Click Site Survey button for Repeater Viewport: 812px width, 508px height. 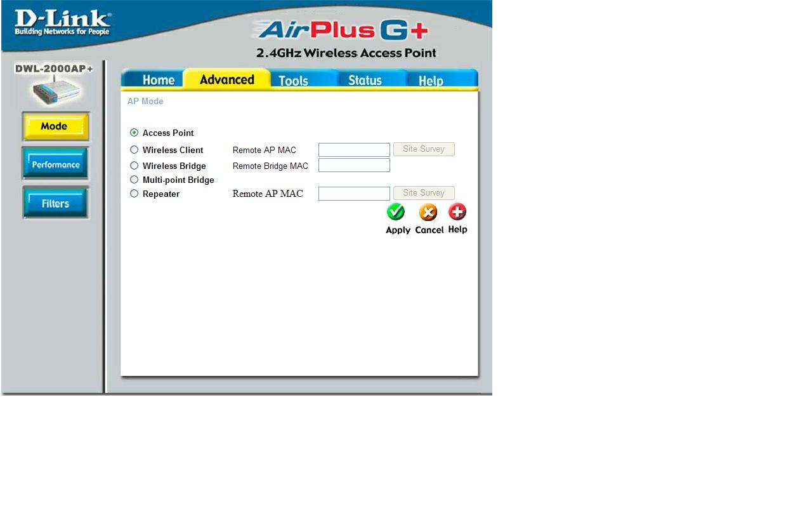pos(424,193)
